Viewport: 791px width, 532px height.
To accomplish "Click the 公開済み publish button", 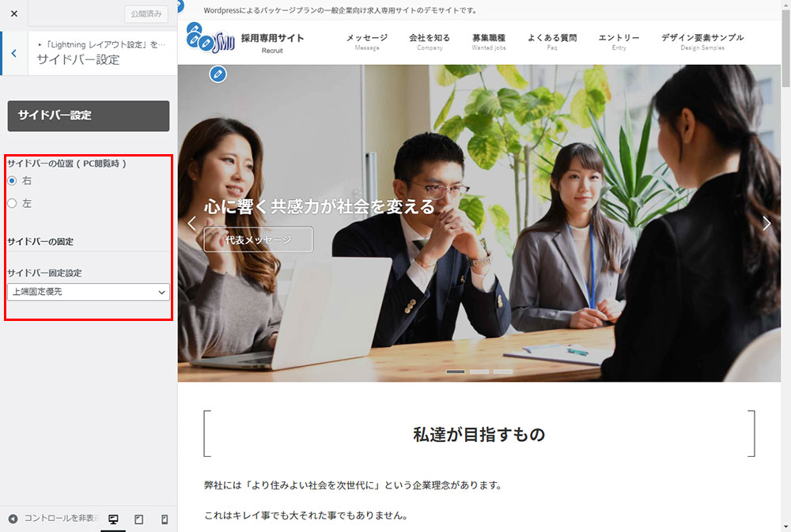I will point(146,14).
